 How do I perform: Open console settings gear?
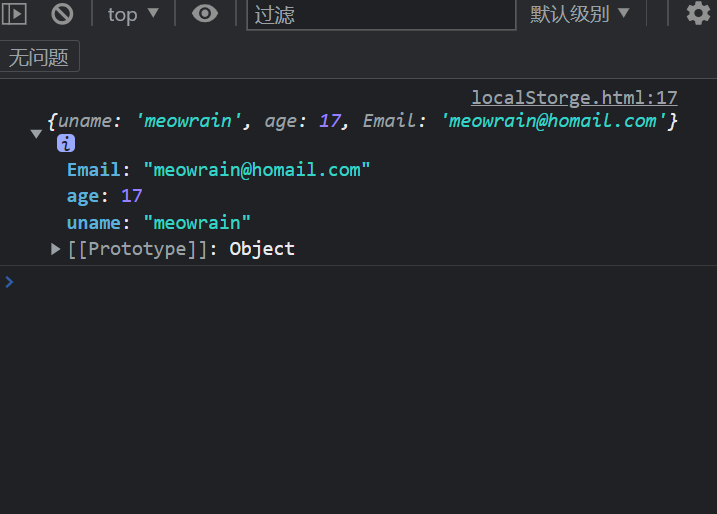click(697, 14)
